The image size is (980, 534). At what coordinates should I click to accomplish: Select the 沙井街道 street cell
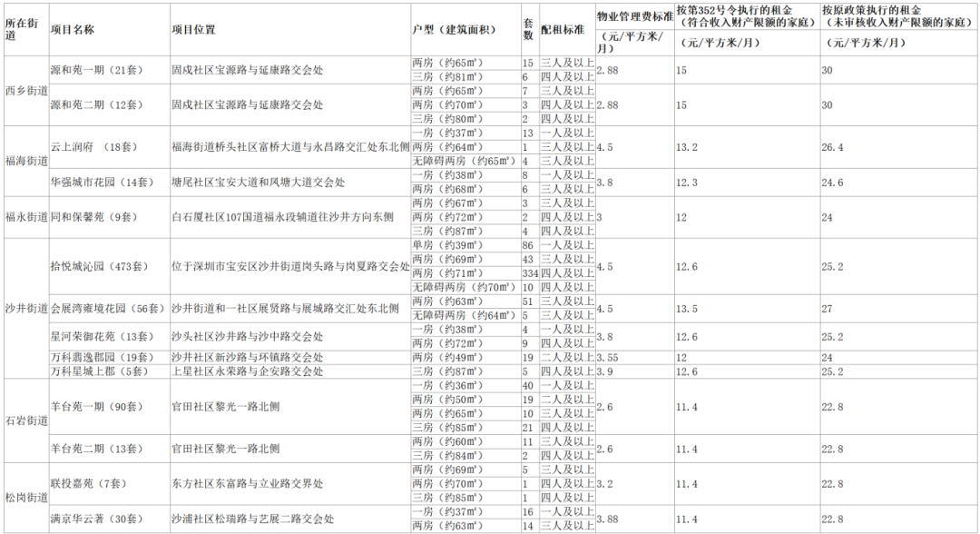[x=26, y=309]
